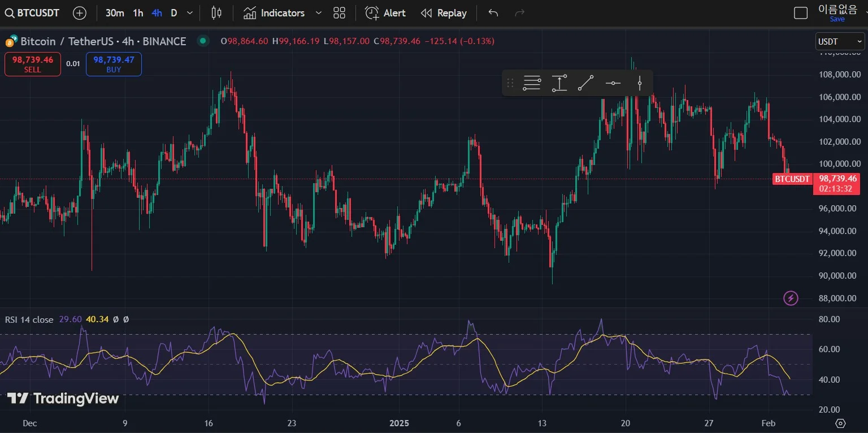Select the price range measure tool

[x=559, y=83]
